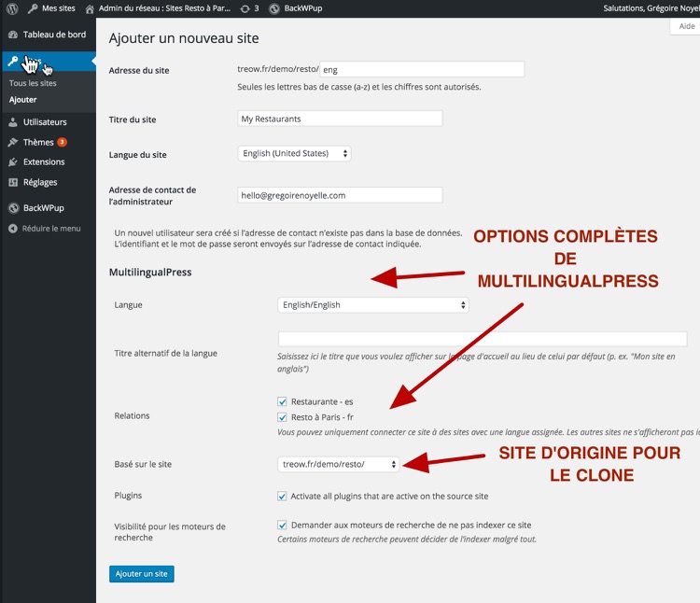This screenshot has width=700, height=603.
Task: Click BackWPup sidebar icon
Action: coord(13,208)
